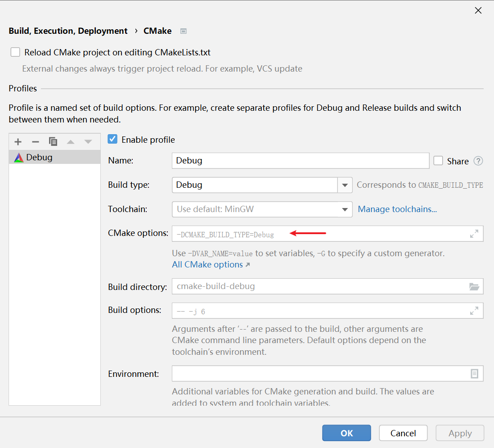Click 'Corresponds to CMAKE_BUILD_TYPE' hint text
This screenshot has height=448, width=494.
[420, 185]
